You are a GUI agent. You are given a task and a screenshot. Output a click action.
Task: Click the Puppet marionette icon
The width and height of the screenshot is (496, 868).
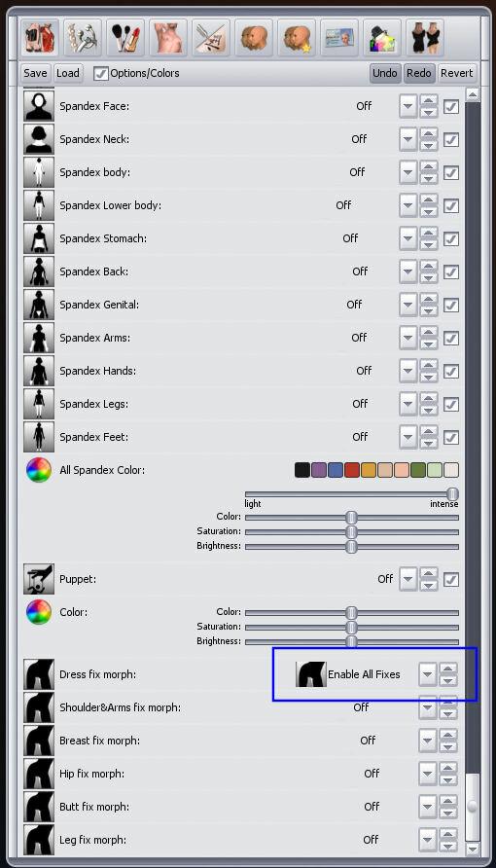[39, 579]
